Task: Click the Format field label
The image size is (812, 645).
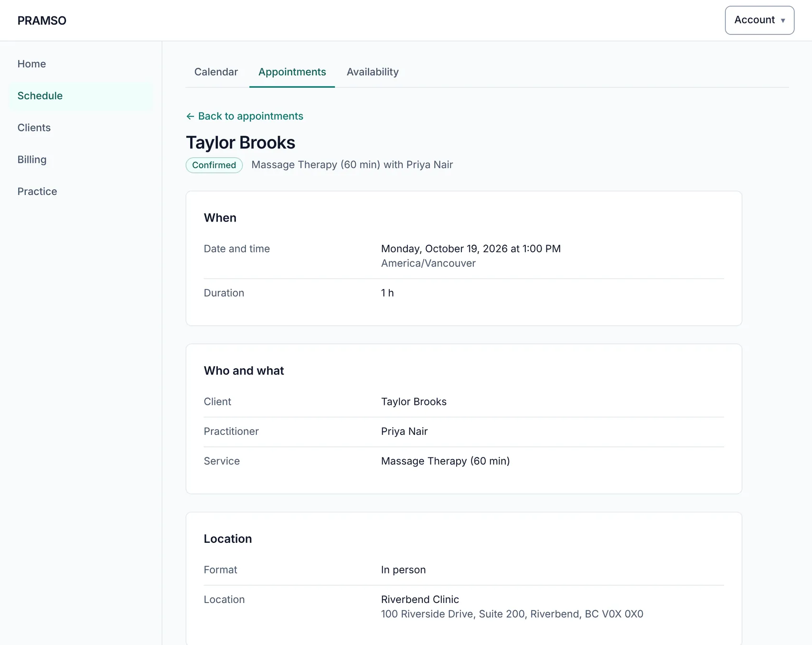Action: point(220,570)
